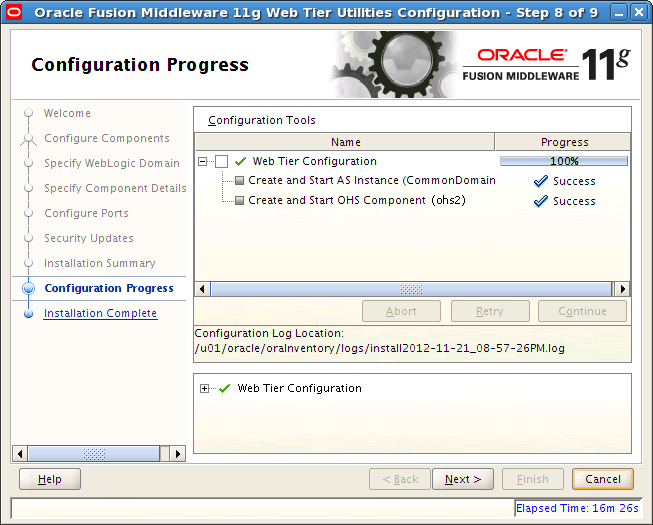Viewport: 653px width, 525px height.
Task: Click the Success text for OHS Component
Action: point(574,201)
